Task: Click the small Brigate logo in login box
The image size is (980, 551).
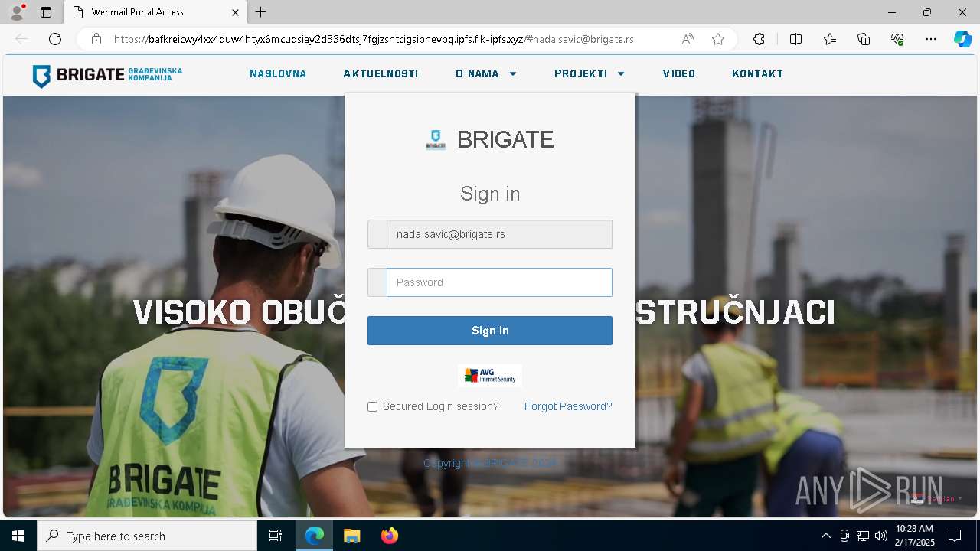Action: [x=436, y=139]
